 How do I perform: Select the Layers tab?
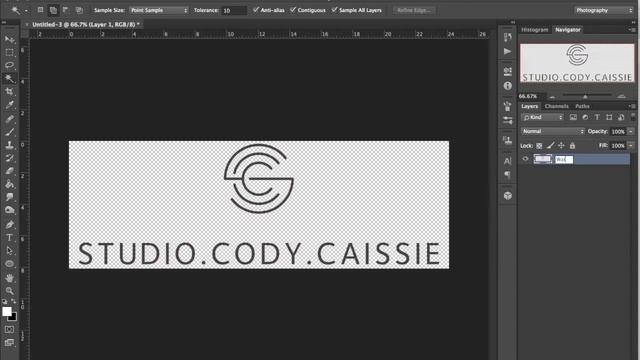click(529, 106)
